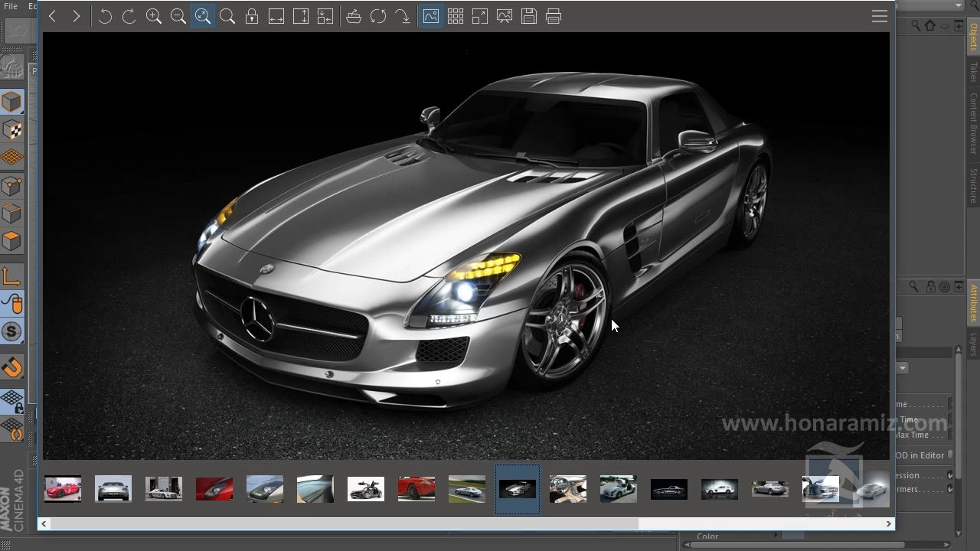
Task: Go to the previous image in viewer
Action: pyautogui.click(x=52, y=16)
